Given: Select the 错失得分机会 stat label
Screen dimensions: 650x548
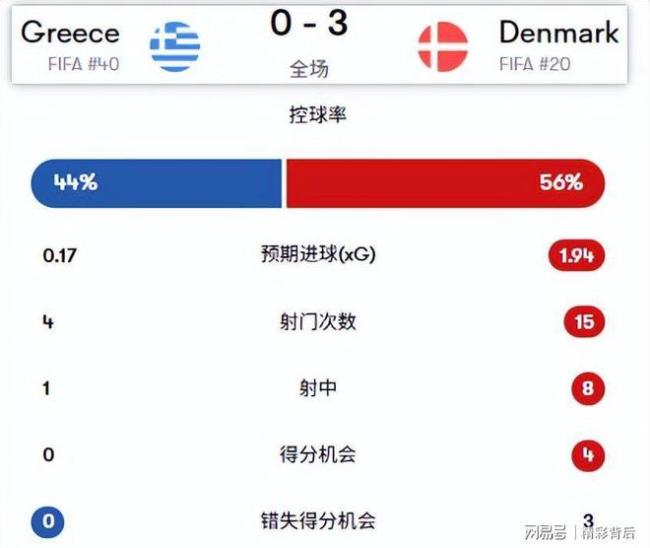Looking at the screenshot, I should 317,521.
